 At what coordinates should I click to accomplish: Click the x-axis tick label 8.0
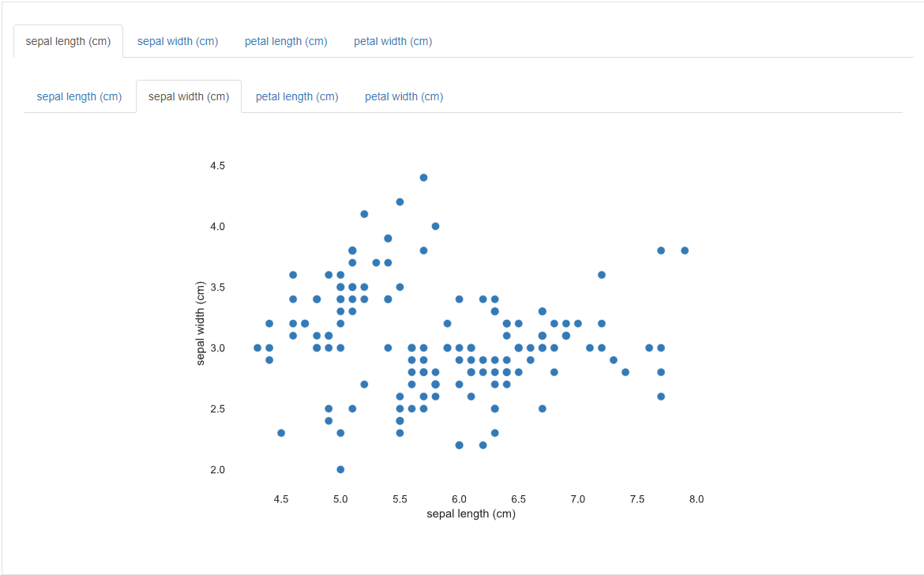[696, 499]
